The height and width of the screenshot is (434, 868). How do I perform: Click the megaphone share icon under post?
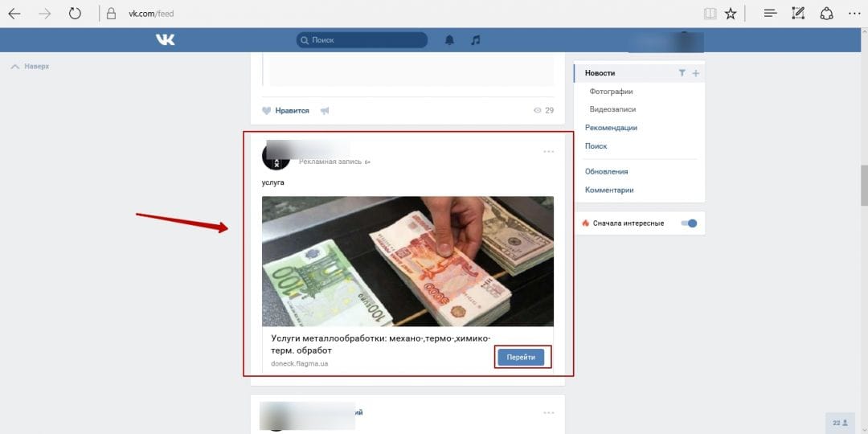point(325,110)
